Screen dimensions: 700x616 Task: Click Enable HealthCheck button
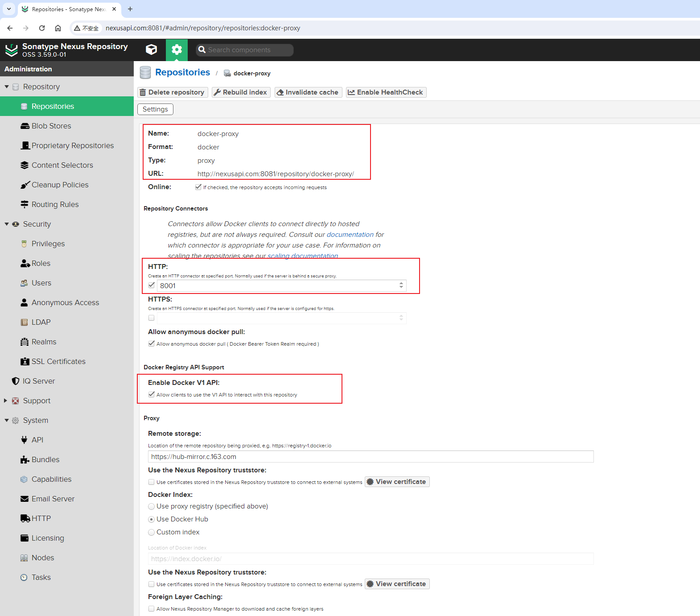click(x=386, y=92)
